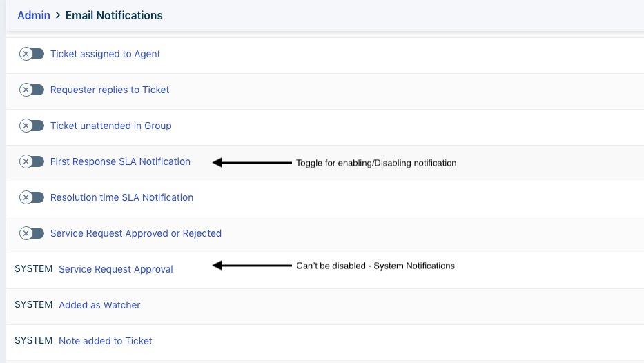Image resolution: width=644 pixels, height=363 pixels.
Task: Click the Added as Watcher link
Action: 99,305
